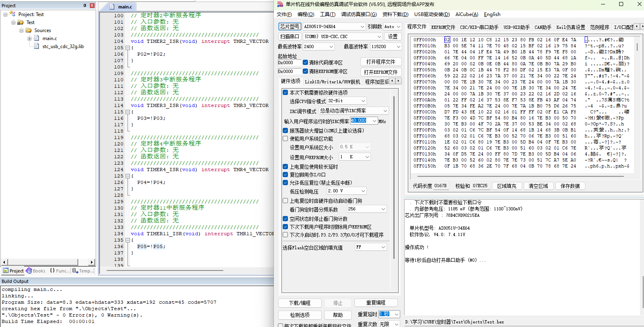Open the CPU指令模式 32-Bit dropdown

coord(363,101)
